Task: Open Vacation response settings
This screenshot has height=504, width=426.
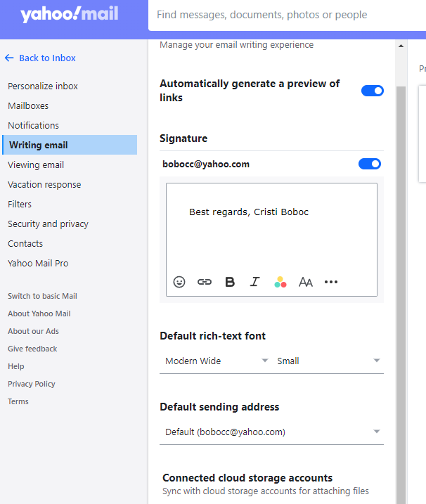Action: (x=44, y=185)
